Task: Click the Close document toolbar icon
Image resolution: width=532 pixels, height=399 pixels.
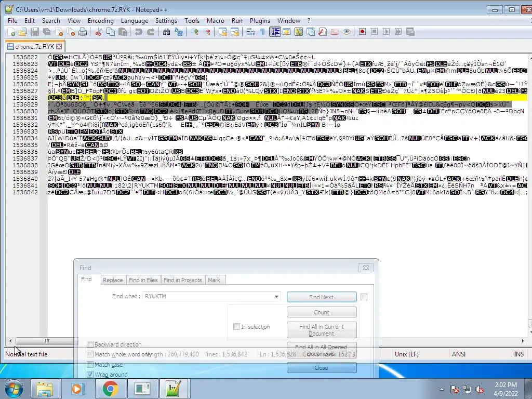Action: 59,32
